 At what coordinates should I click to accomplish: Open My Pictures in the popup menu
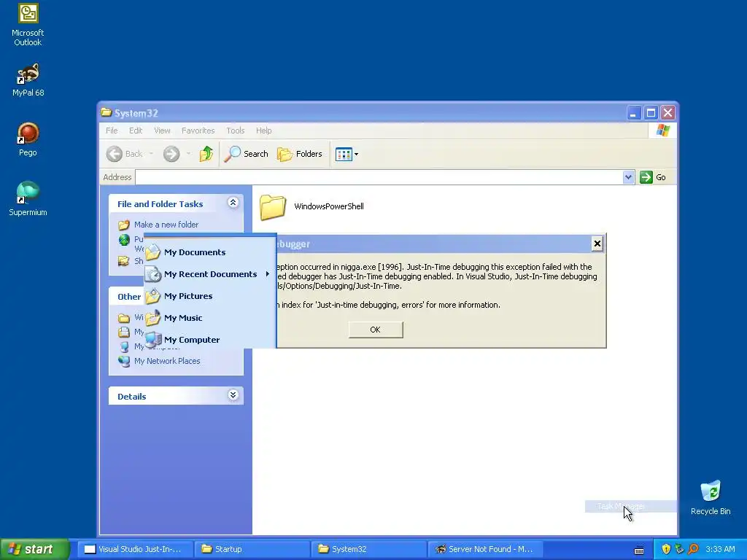210,296
